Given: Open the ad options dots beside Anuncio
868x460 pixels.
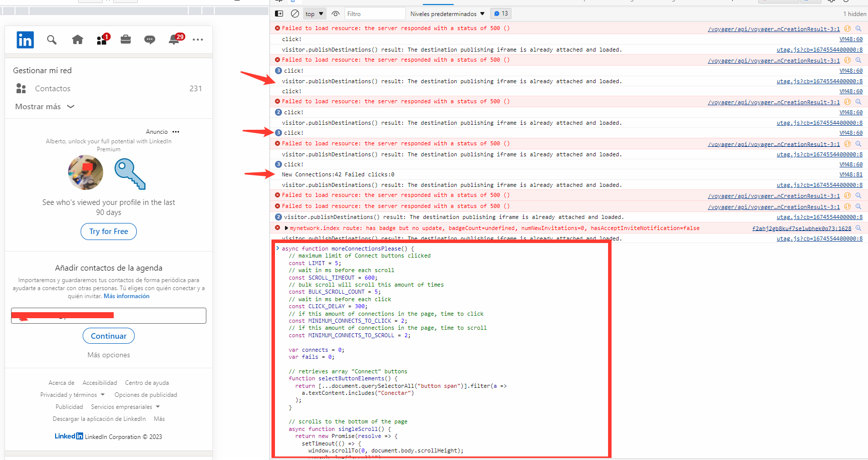Looking at the screenshot, I should pyautogui.click(x=176, y=132).
